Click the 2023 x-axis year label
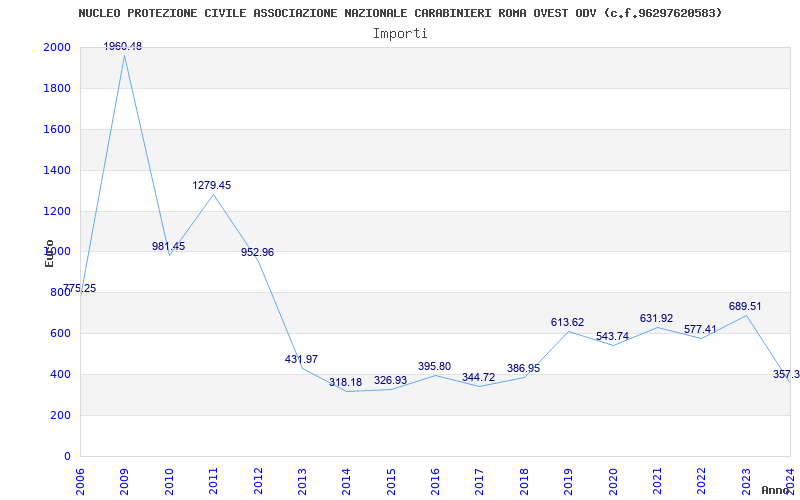Image resolution: width=800 pixels, height=500 pixels. pos(745,481)
